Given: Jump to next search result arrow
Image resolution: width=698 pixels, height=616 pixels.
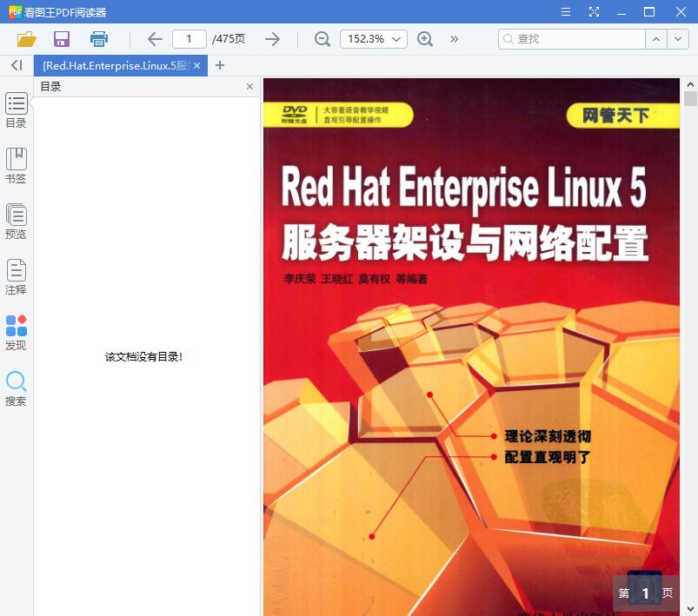Looking at the screenshot, I should tap(678, 39).
